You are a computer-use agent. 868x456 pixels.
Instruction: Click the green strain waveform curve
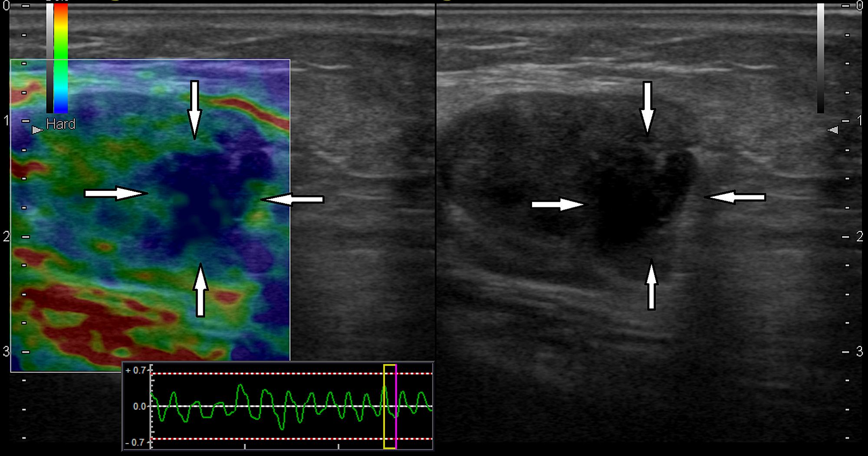coord(291,407)
